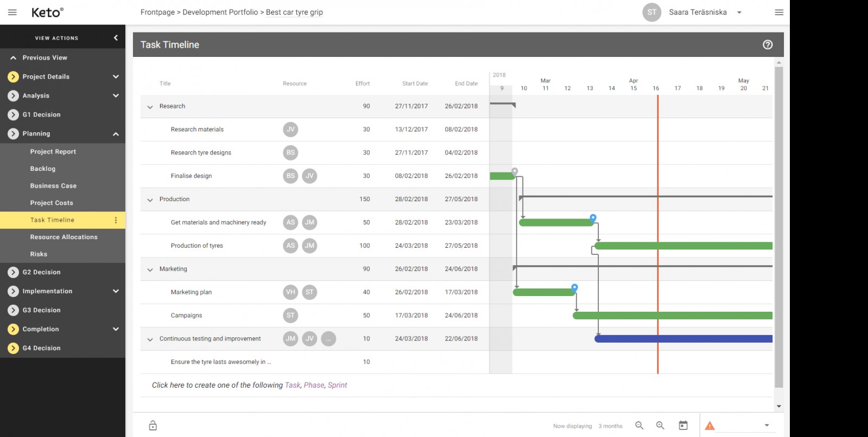Viewport: 868px width, 437px height.
Task: Click the milestone pin on Marketing plan bar
Action: coord(575,287)
